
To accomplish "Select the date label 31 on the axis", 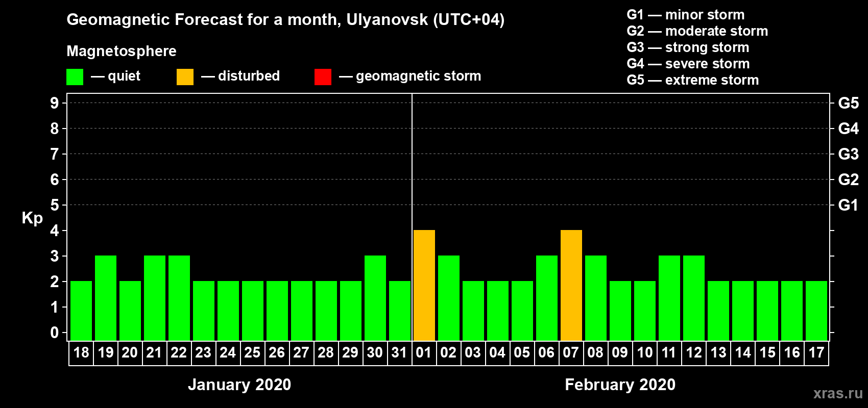I will point(399,353).
